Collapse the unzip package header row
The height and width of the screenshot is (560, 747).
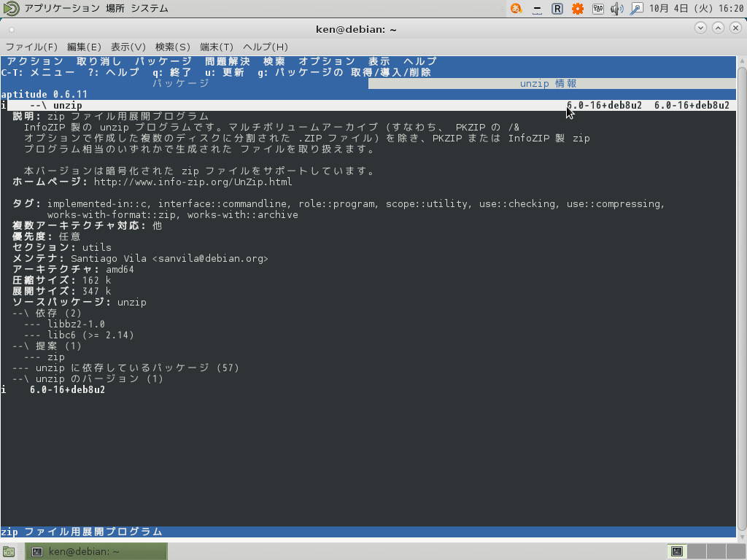tap(368, 105)
